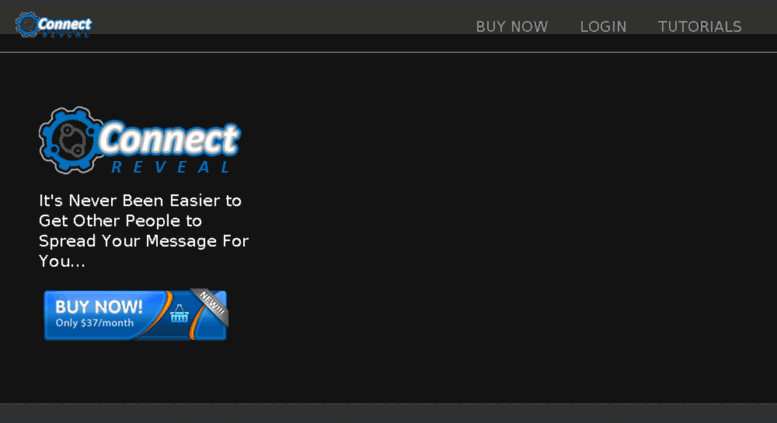The height and width of the screenshot is (423, 777).
Task: Click the large blue gear icon
Action: (x=70, y=140)
